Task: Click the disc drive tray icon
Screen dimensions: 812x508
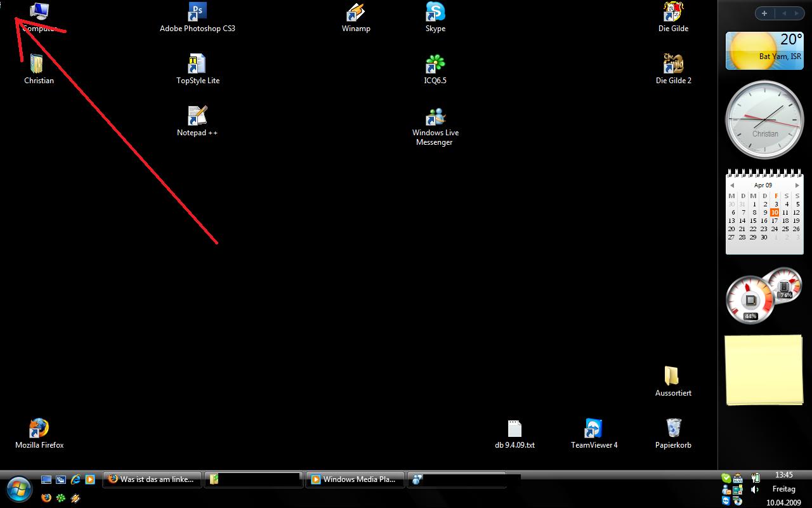Action: pos(738,501)
